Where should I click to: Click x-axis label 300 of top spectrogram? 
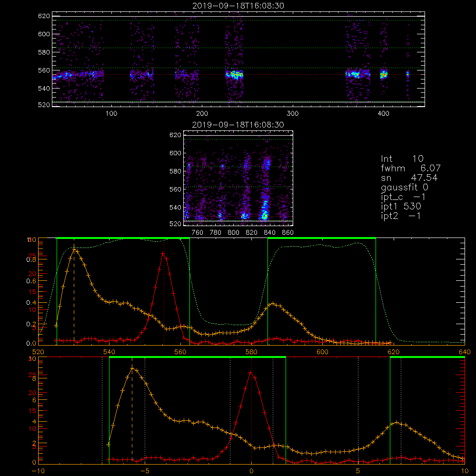coord(293,114)
